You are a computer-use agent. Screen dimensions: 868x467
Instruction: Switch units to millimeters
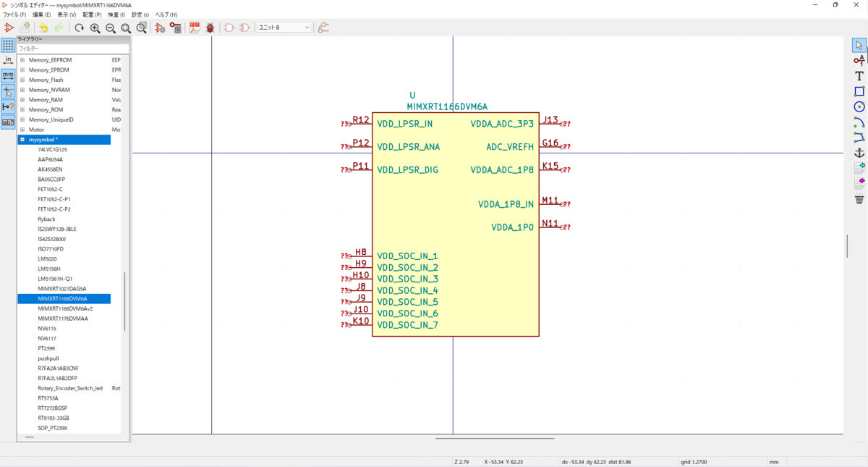tap(8, 75)
